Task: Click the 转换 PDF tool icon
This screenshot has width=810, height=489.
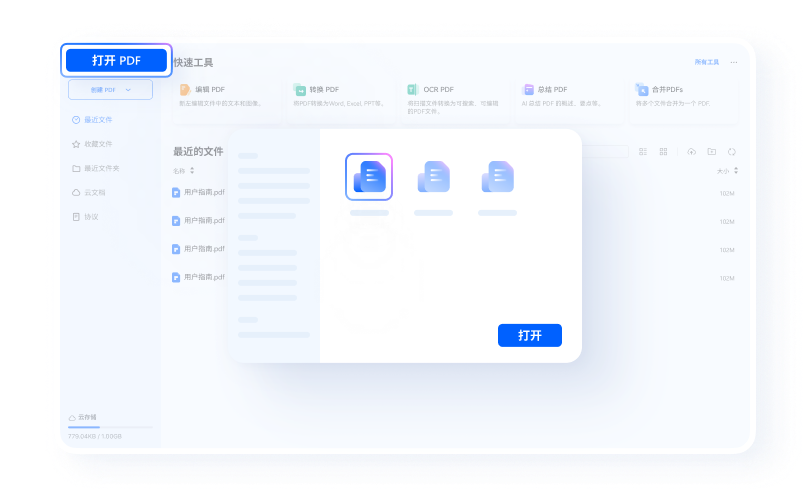Action: [x=300, y=90]
